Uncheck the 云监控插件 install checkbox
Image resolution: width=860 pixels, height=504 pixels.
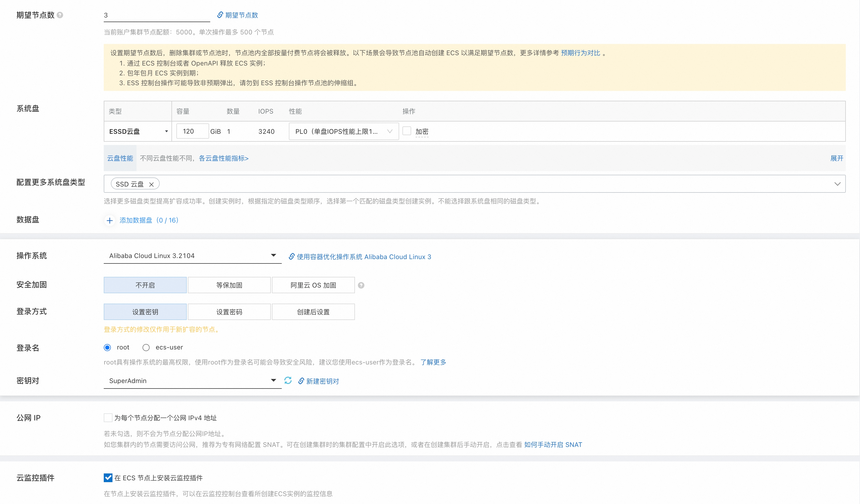click(108, 478)
